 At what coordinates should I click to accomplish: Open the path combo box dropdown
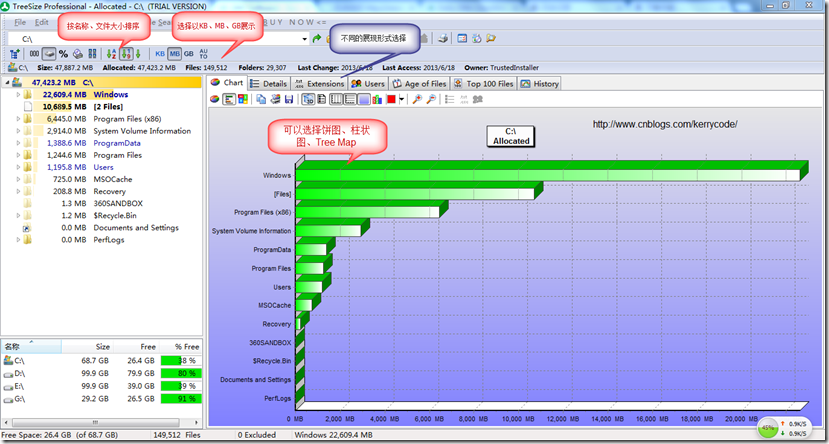(x=305, y=39)
